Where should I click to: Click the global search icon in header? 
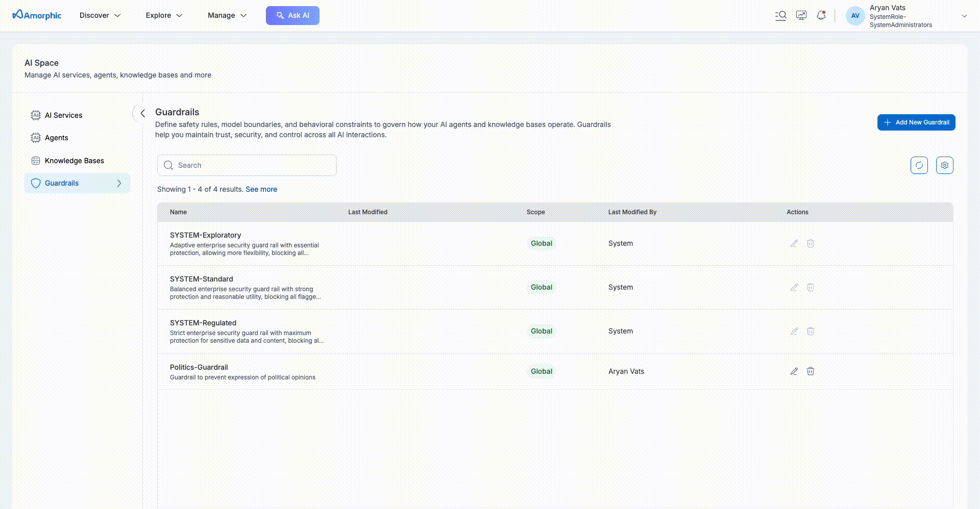780,15
